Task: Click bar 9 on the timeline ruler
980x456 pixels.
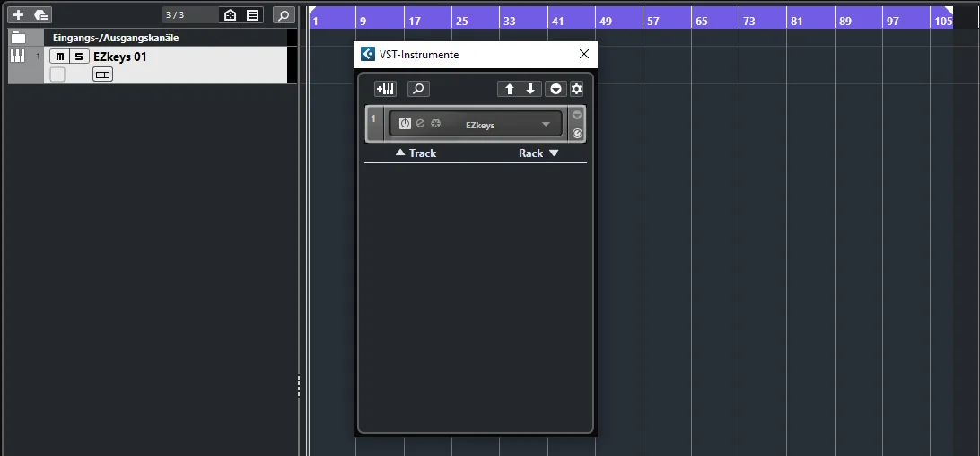Action: (x=363, y=21)
